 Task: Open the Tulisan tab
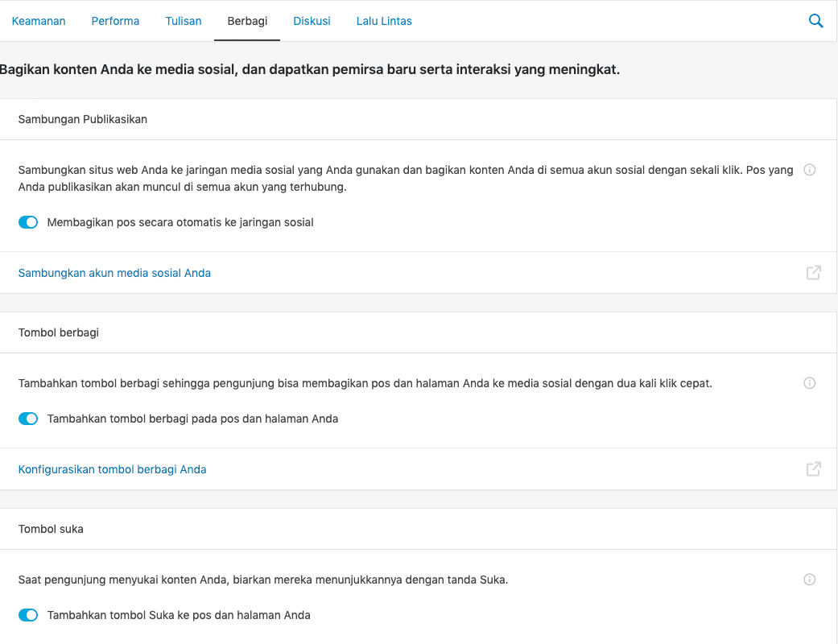184,21
